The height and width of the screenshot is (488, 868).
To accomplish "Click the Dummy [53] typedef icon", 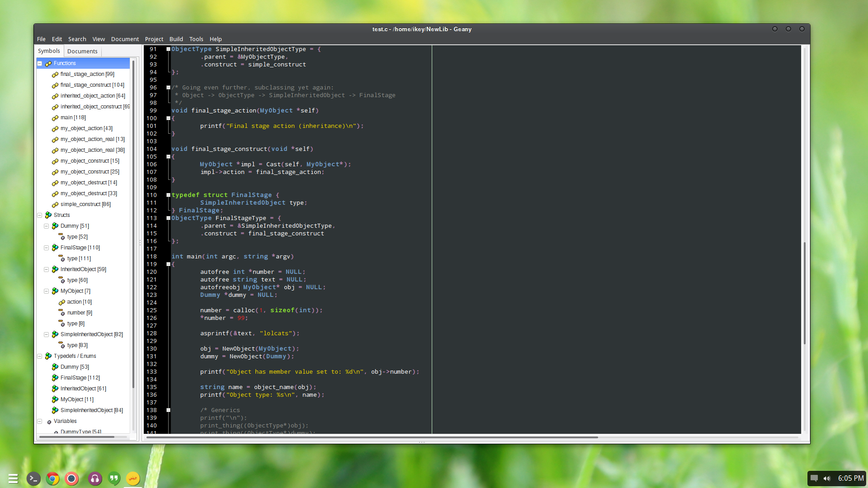I will 55,367.
